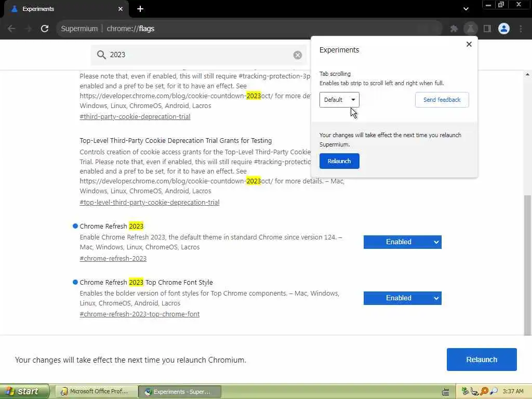532x399 pixels.
Task: Click the page vertical scrollbar thumb
Action: (x=527, y=264)
